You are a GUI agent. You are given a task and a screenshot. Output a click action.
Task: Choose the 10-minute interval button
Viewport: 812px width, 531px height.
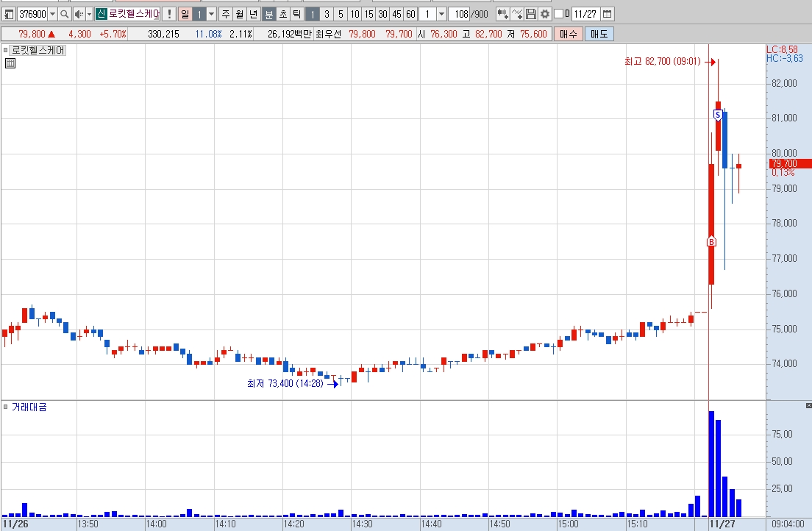point(355,14)
